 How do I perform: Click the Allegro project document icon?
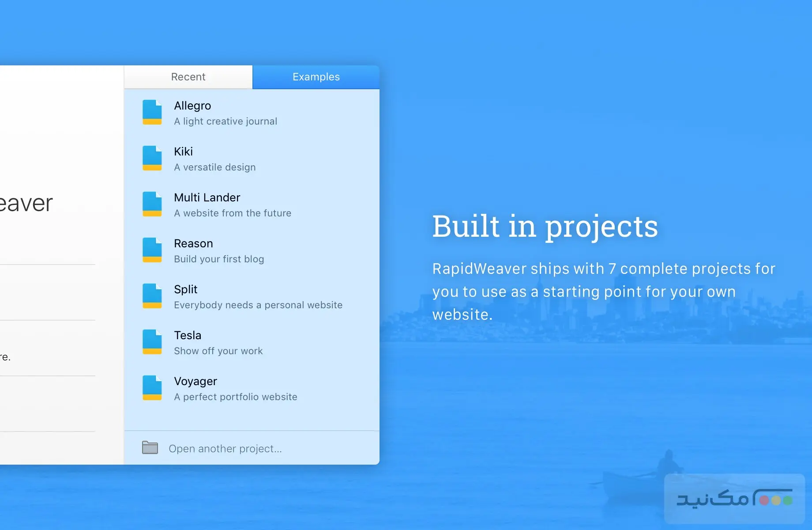pos(152,113)
